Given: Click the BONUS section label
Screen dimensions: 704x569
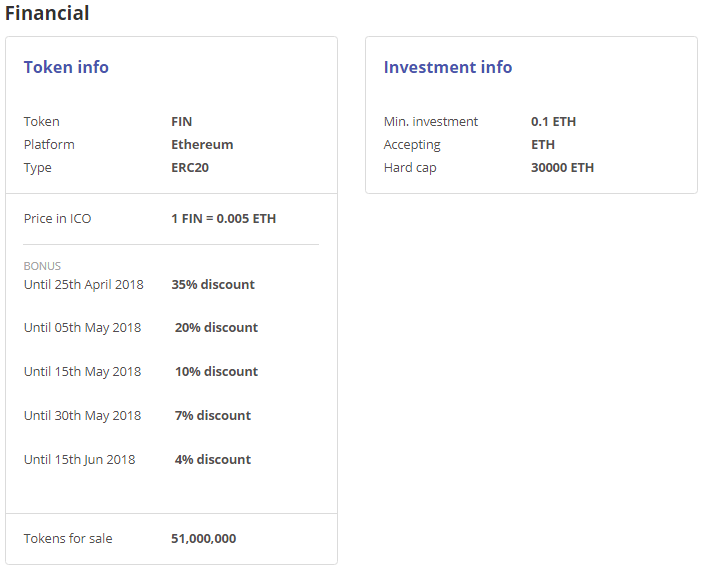Looking at the screenshot, I should click(42, 266).
